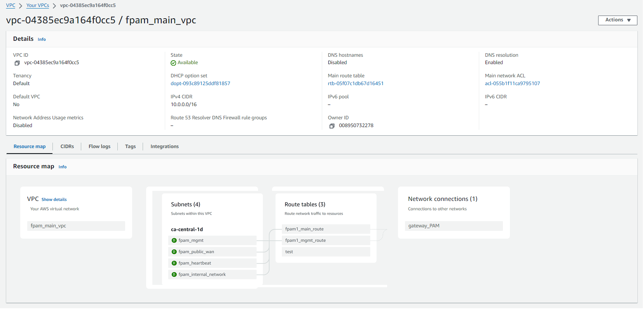Select the fpam_heartbeat subnet row

[x=212, y=263]
